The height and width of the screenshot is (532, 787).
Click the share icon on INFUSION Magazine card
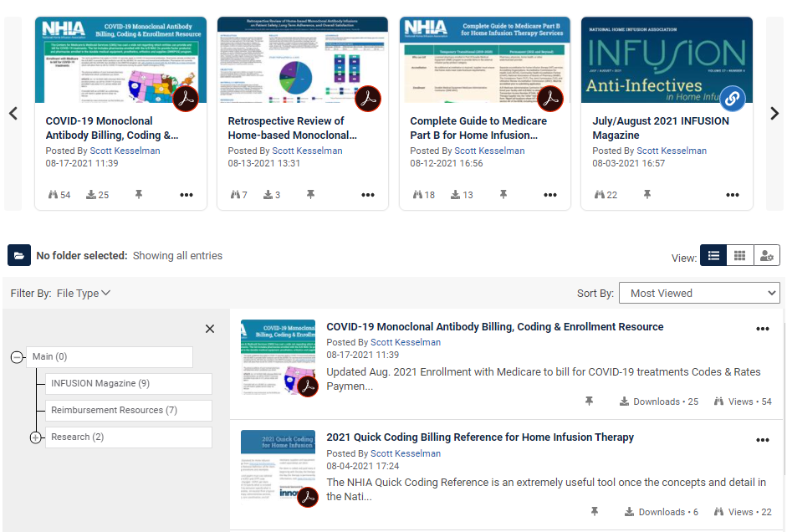point(732,98)
